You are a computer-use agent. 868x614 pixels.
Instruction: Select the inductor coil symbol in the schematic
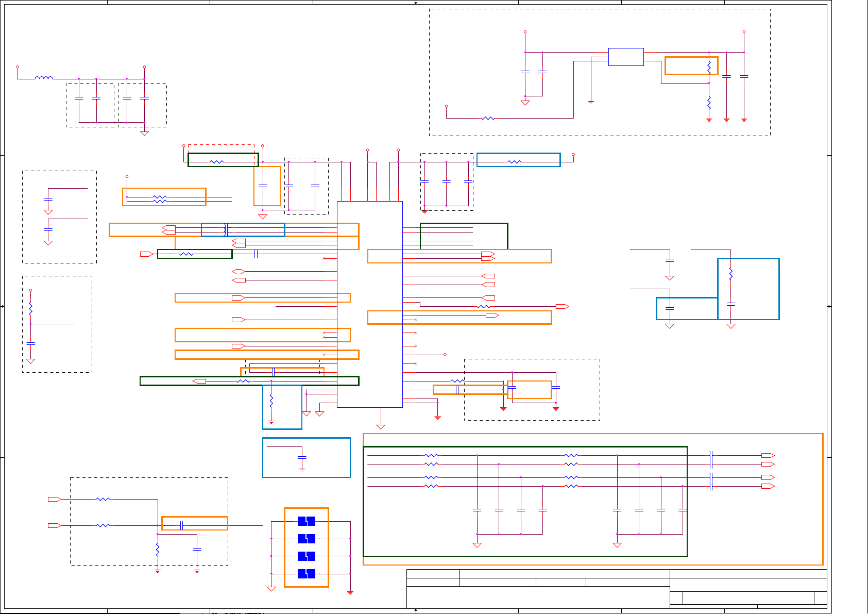[x=44, y=78]
